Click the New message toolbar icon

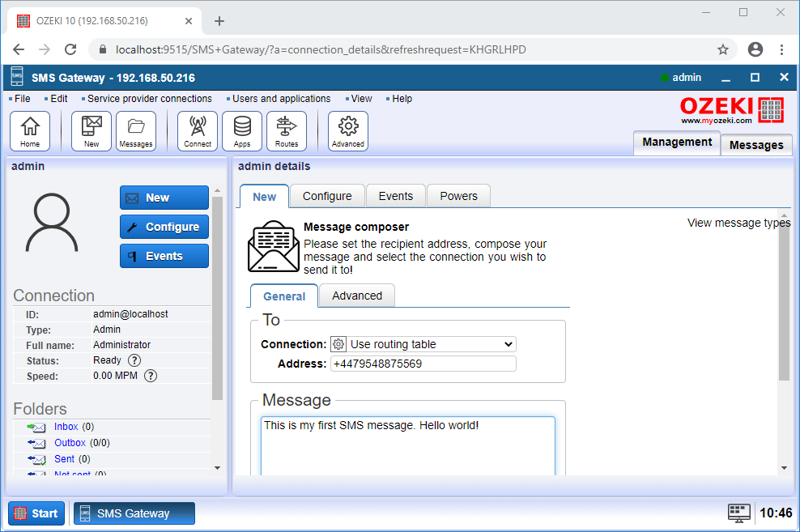tap(91, 131)
